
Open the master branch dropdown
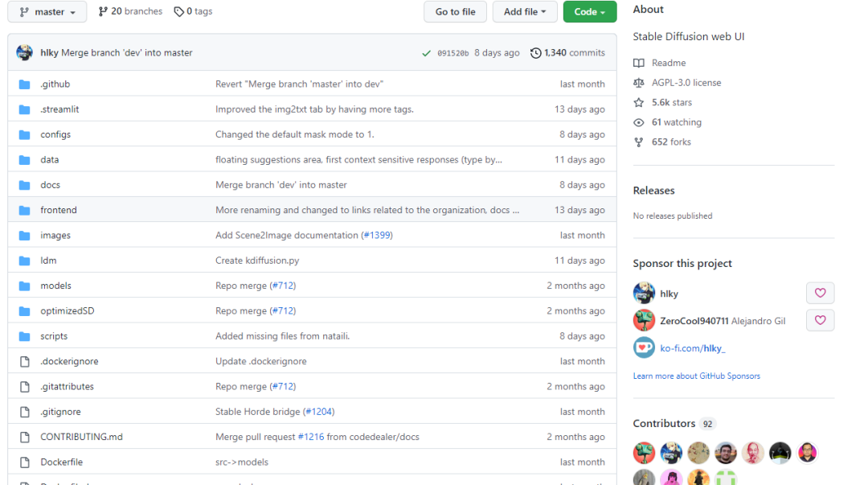click(x=47, y=12)
